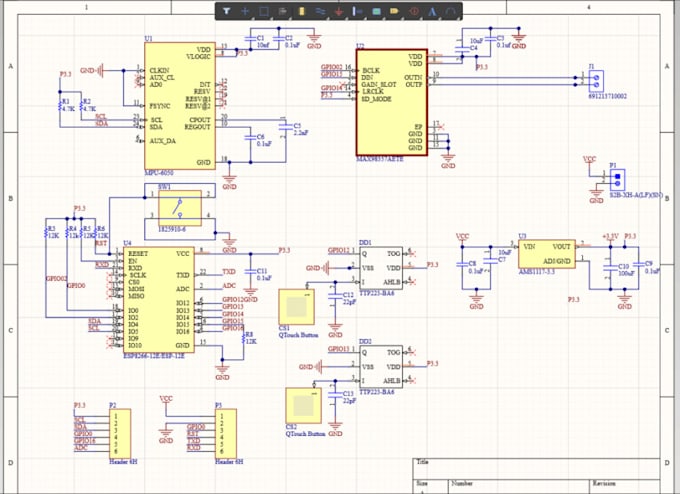This screenshot has width=680, height=494.
Task: Select resistor R3 12K
Action: coord(46,233)
